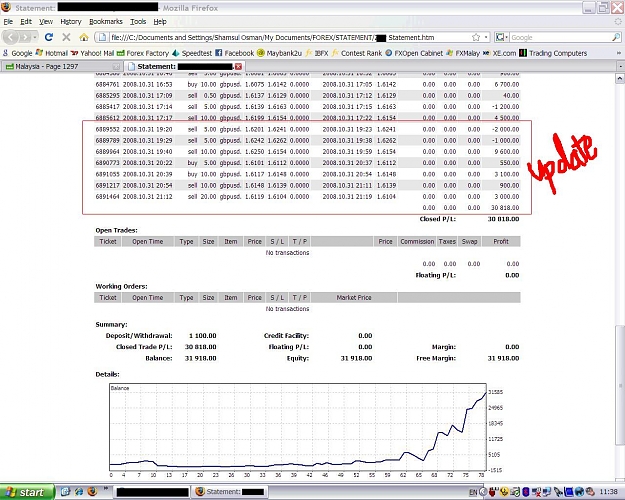
Task: Open the Tools menu
Action: [x=138, y=22]
